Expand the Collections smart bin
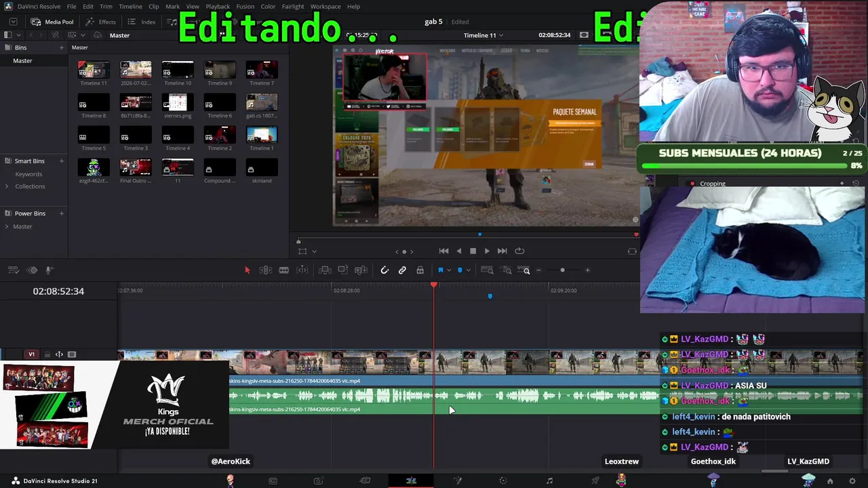The height and width of the screenshot is (488, 868). (7, 186)
